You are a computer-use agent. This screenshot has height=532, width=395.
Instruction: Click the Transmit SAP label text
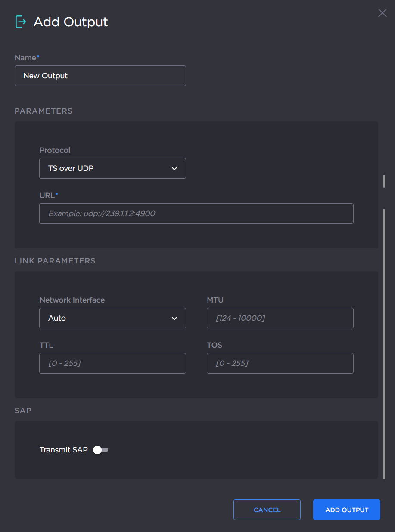[x=63, y=449]
